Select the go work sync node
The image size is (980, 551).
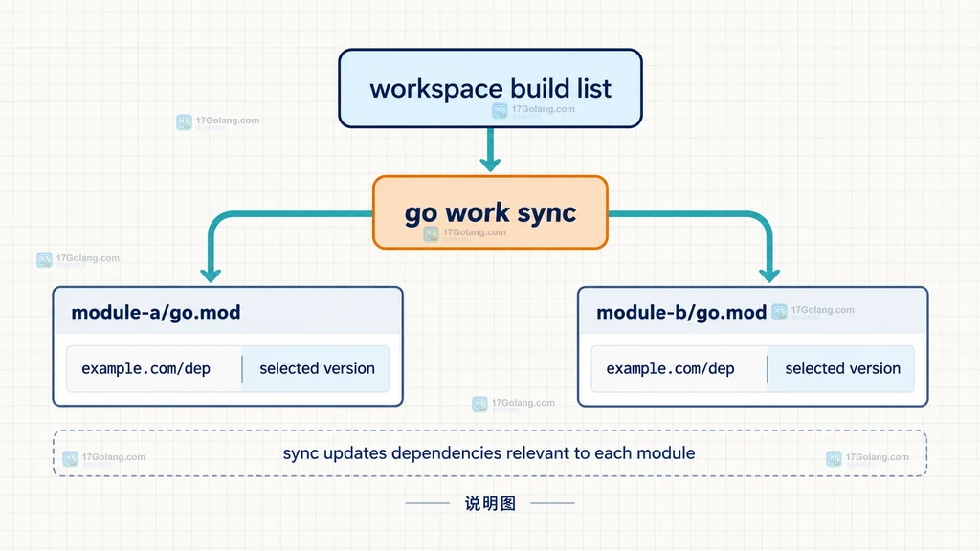490,212
